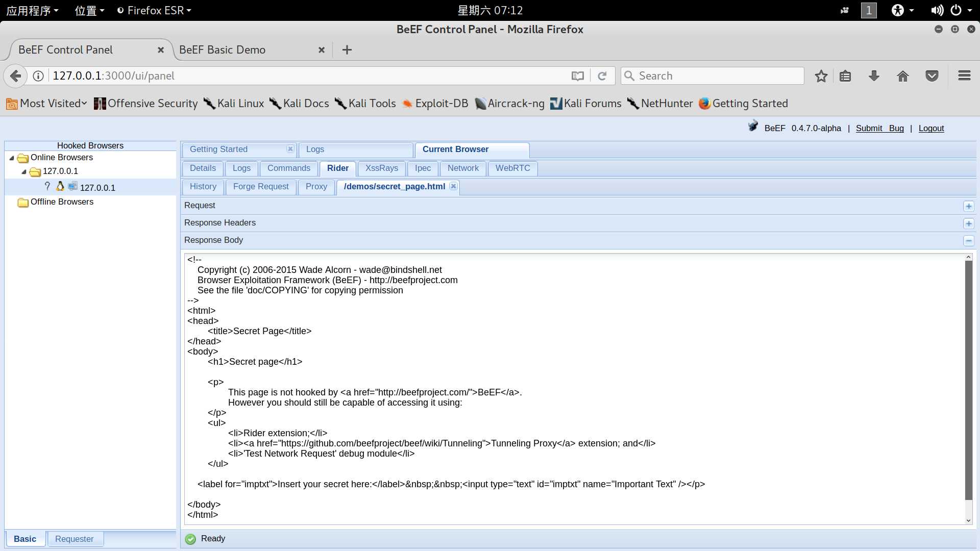Viewport: 980px width, 551px height.
Task: Collapse the Online Browsers tree node
Action: [12, 158]
